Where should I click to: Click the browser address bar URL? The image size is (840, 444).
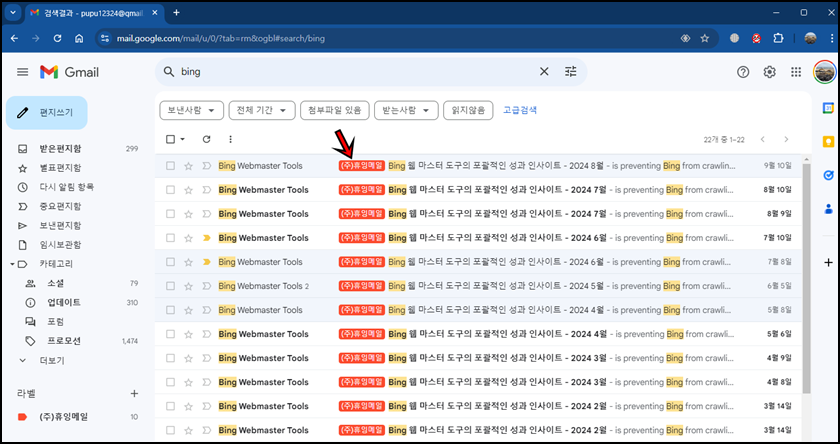pyautogui.click(x=220, y=39)
